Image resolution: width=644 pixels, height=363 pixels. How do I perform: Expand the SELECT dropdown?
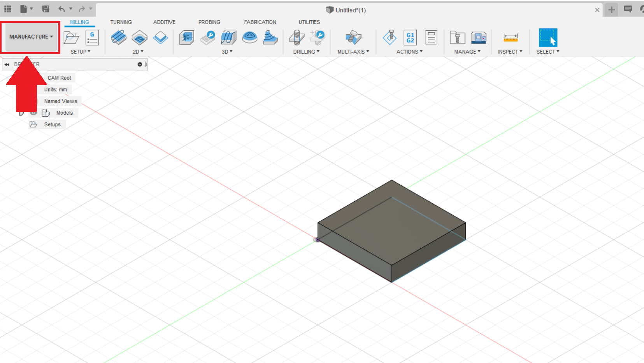(x=548, y=52)
